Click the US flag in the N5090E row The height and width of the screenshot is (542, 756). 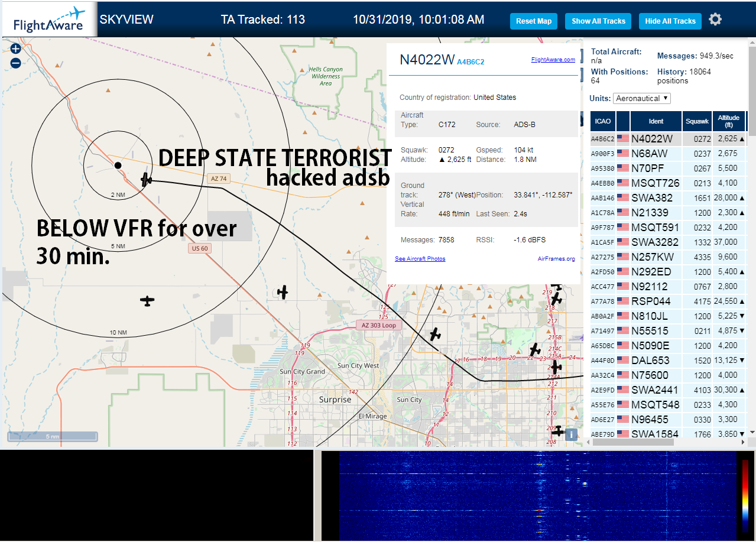(x=623, y=346)
